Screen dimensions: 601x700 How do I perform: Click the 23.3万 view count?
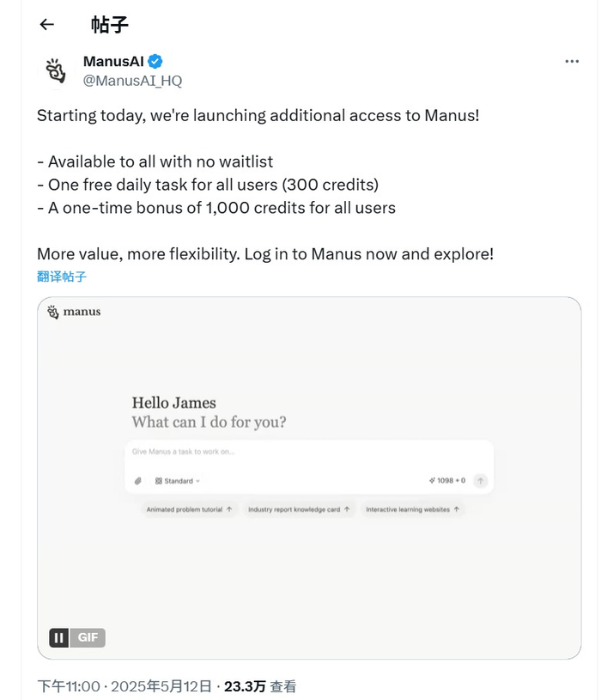[x=245, y=686]
